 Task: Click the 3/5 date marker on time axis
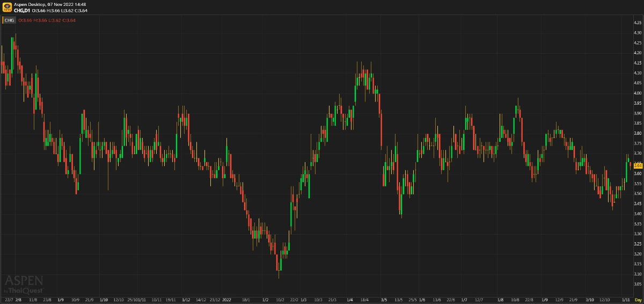(x=384, y=300)
